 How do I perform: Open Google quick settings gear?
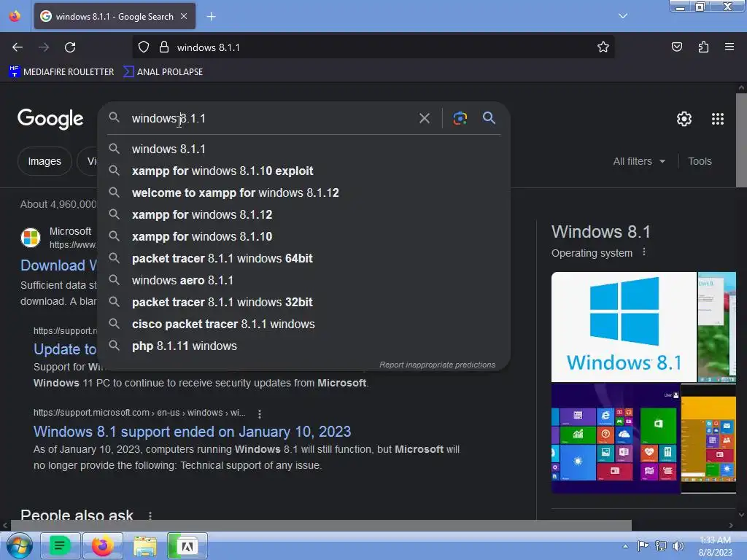[684, 119]
